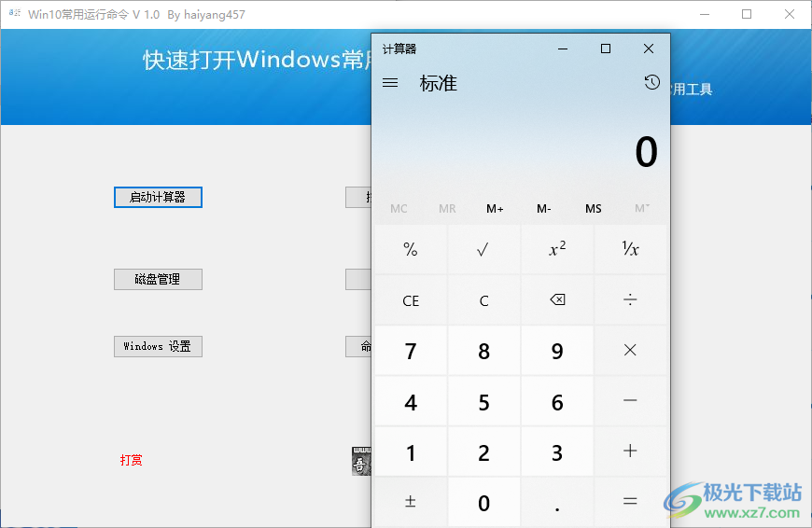Click the MC memory clear button

399,209
